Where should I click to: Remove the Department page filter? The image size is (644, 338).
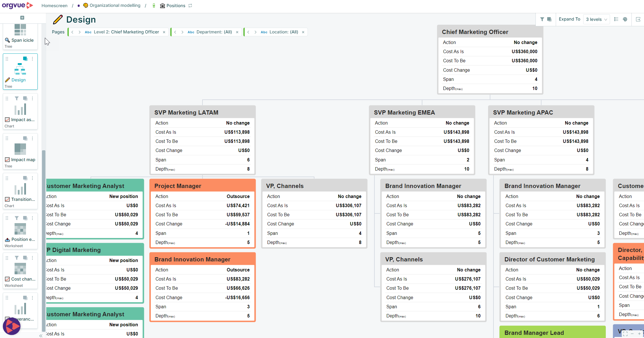[x=237, y=32]
